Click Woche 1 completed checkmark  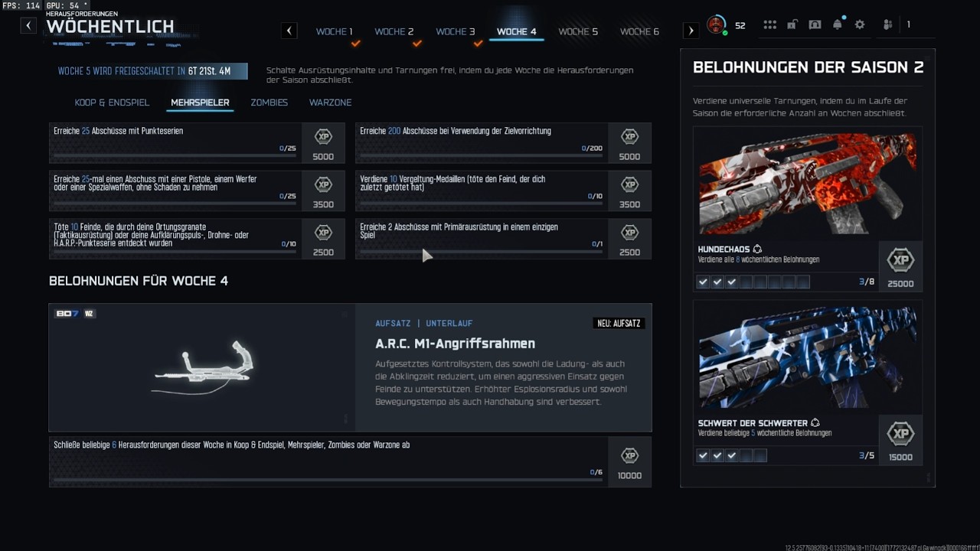(355, 44)
